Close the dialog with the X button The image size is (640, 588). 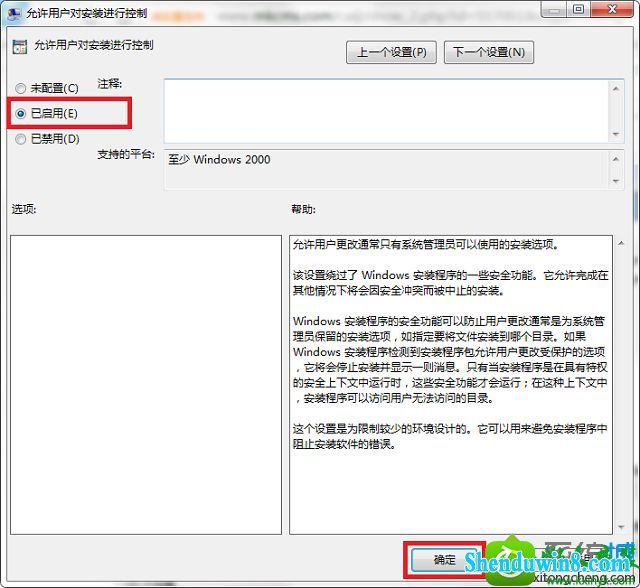612,9
